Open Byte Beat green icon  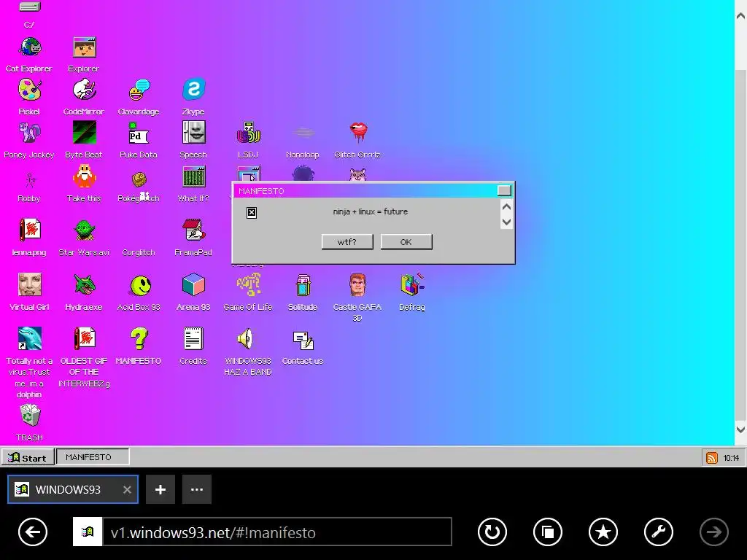point(85,133)
